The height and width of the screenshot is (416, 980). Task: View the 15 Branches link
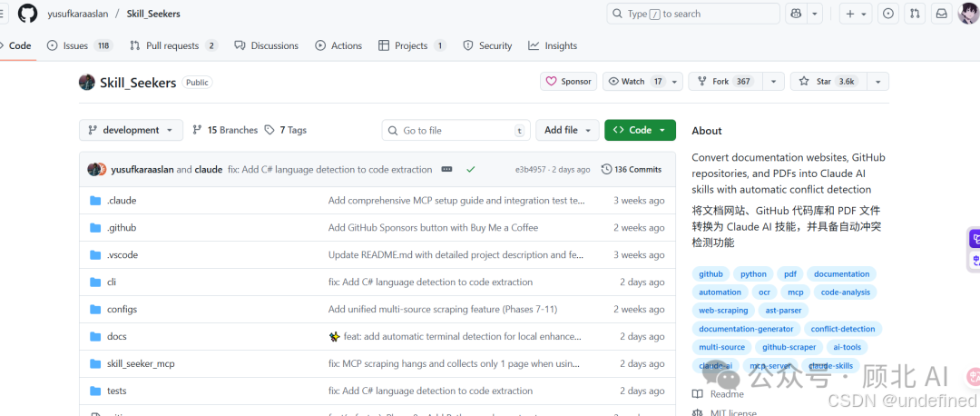[225, 130]
